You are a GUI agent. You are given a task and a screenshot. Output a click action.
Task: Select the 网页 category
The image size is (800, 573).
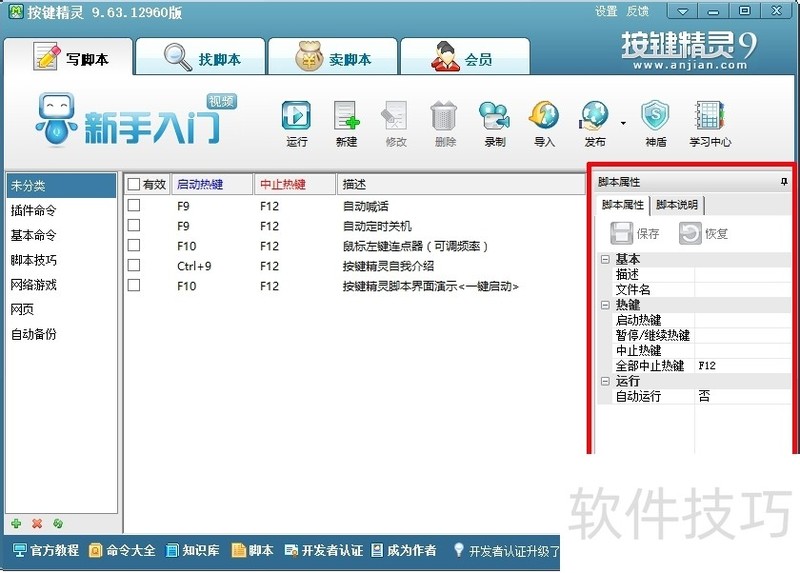tap(61, 309)
